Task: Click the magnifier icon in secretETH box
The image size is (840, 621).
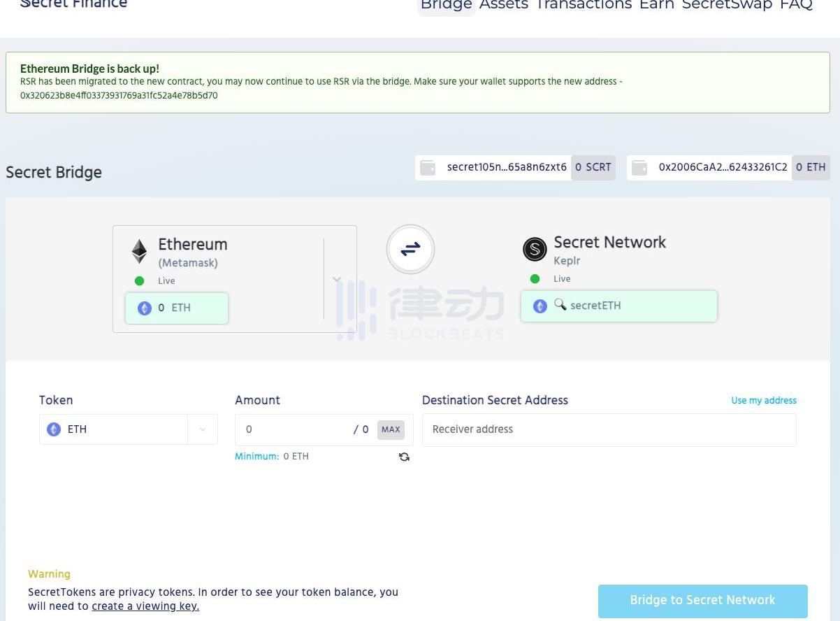Action: click(x=560, y=304)
